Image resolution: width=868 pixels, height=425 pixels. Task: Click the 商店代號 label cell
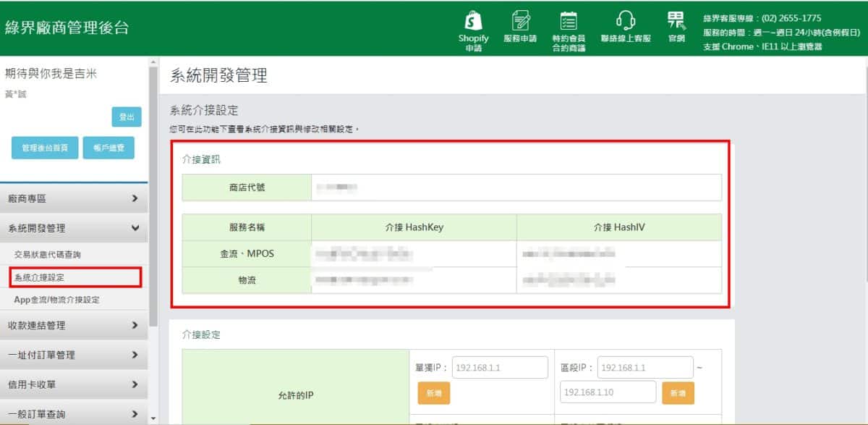click(247, 188)
